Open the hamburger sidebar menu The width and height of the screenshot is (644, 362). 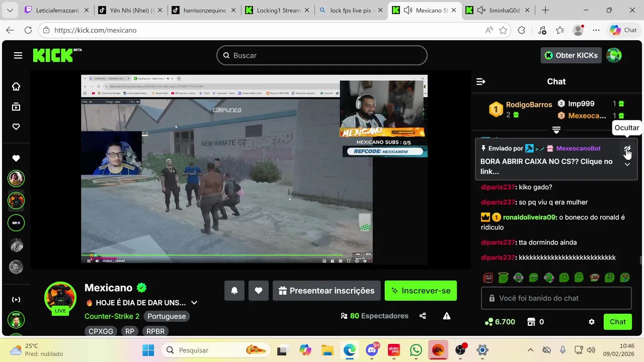click(x=18, y=55)
